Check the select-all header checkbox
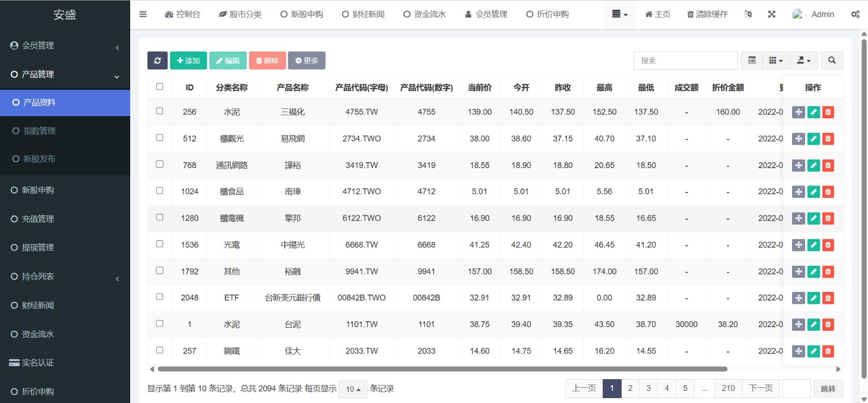 [x=159, y=87]
